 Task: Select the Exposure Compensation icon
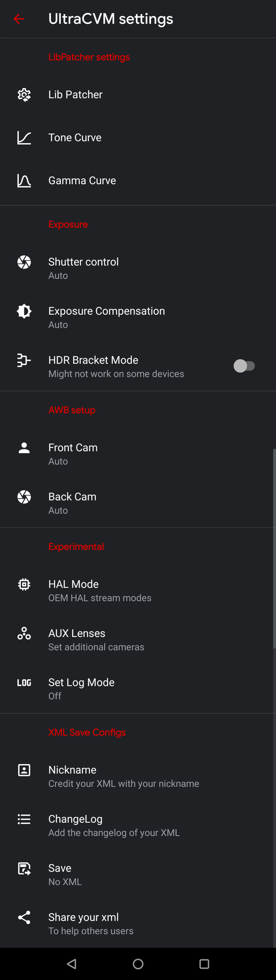[x=24, y=311]
